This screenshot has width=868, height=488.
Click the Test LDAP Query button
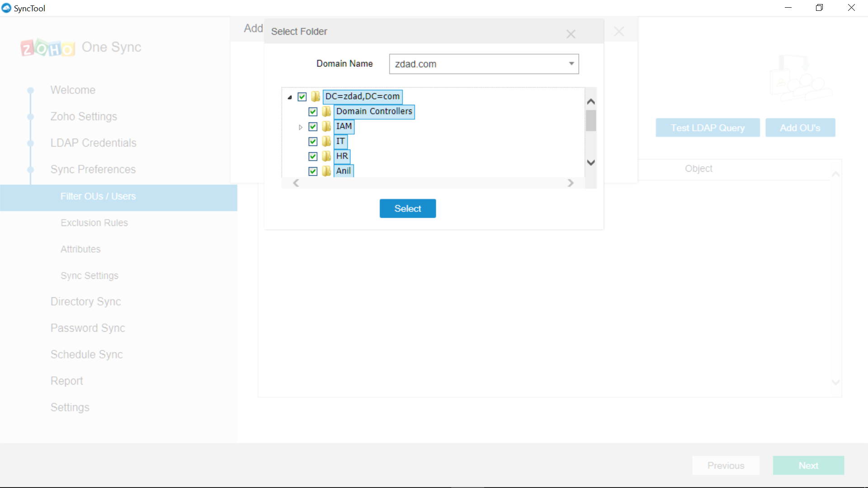708,128
